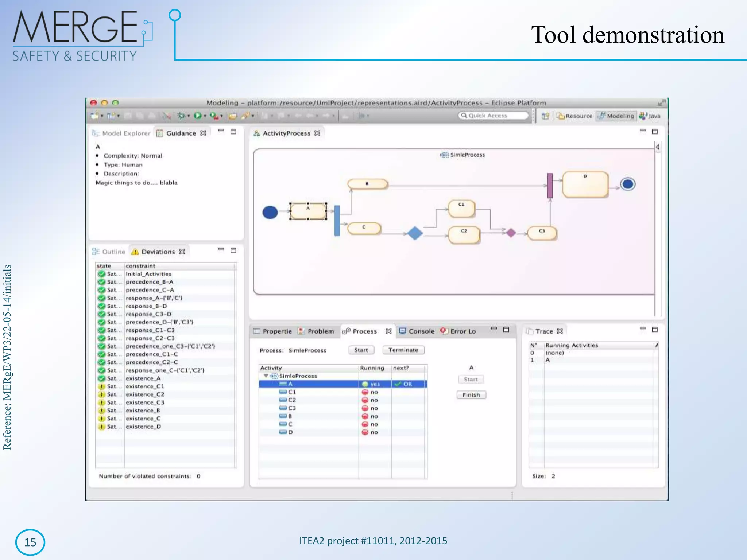
Task: Click the blue decision diamond node
Action: 415,233
